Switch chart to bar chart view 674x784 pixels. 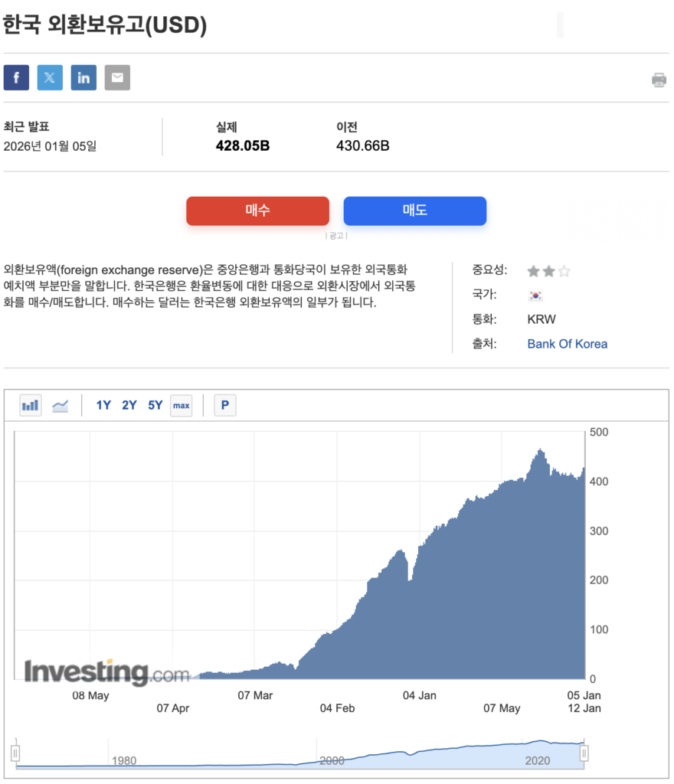31,405
